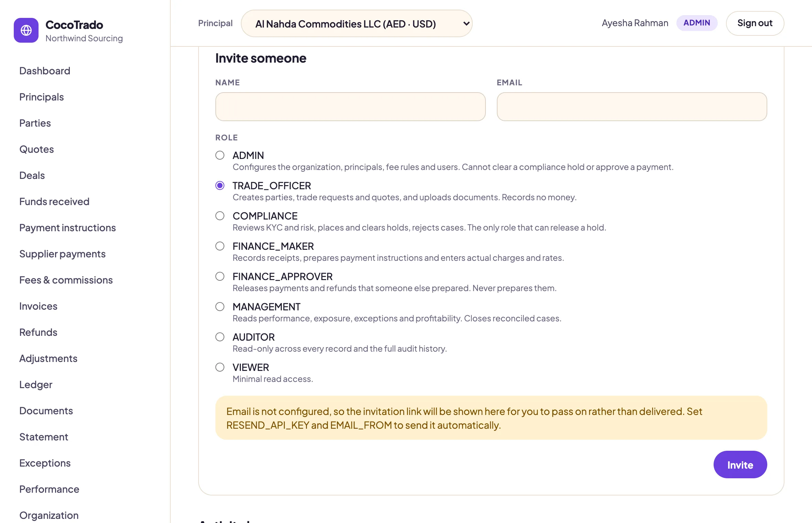Viewport: 812px width, 523px height.
Task: Select the TRADE_OFFICER role radio button
Action: click(220, 185)
